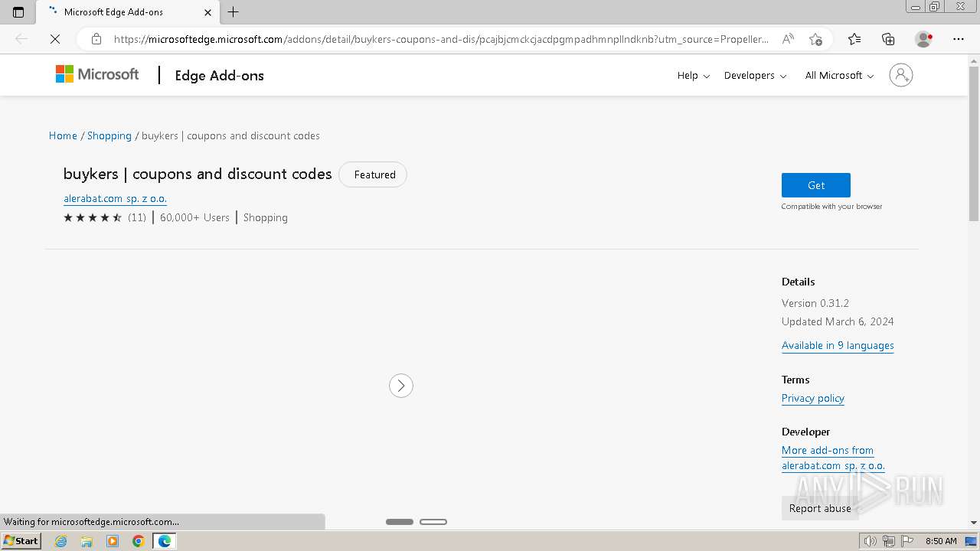The image size is (980, 551).
Task: Open the volume tray icon
Action: 870,541
